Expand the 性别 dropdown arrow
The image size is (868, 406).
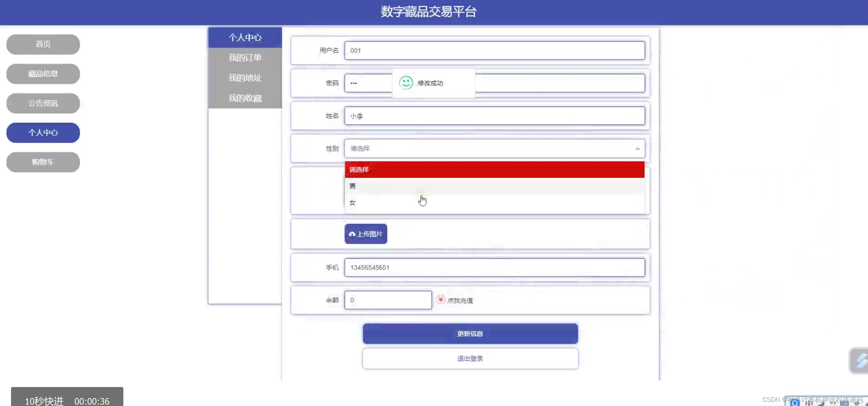[x=637, y=148]
